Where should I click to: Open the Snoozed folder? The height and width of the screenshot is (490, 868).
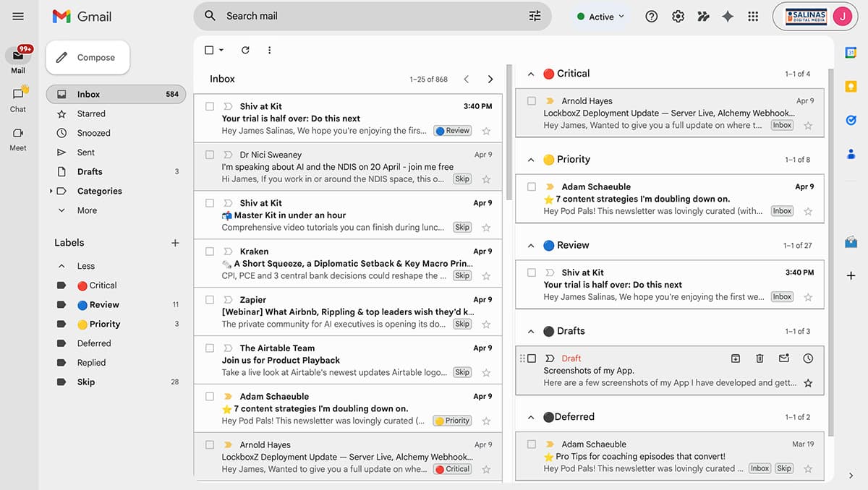(116, 133)
